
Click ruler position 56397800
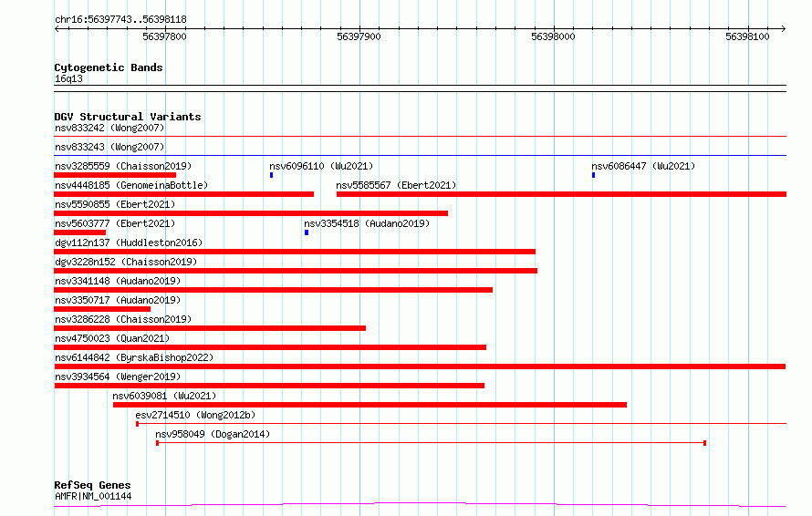click(164, 36)
